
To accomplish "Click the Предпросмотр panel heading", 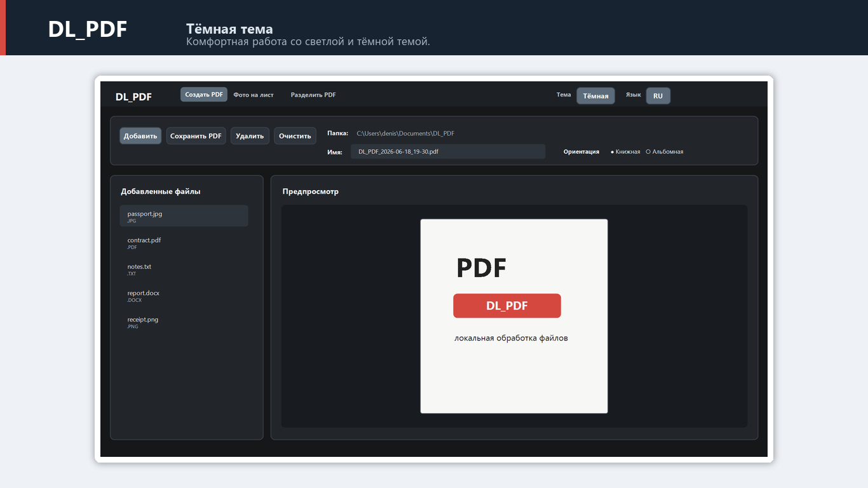I will coord(311,191).
